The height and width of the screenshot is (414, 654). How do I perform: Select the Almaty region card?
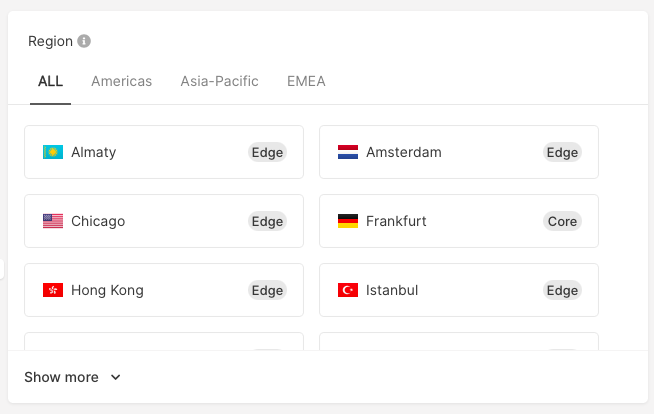(x=164, y=152)
